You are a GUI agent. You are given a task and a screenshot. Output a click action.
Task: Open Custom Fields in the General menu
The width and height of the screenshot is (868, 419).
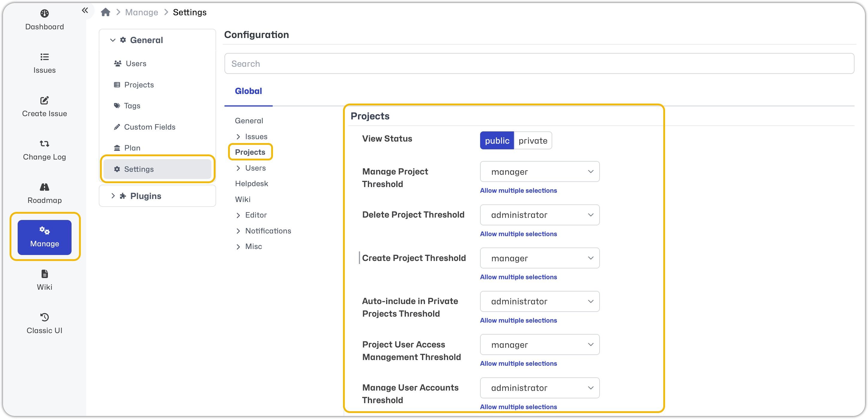coord(150,127)
